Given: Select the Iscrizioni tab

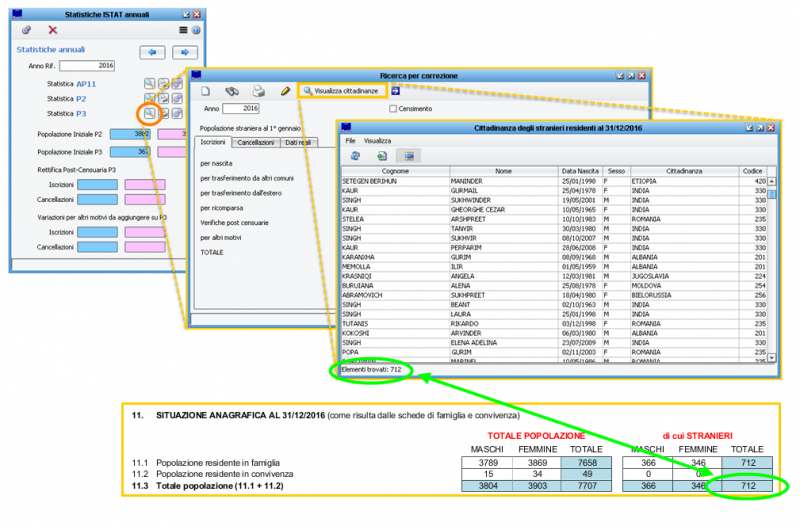Looking at the screenshot, I should [214, 143].
